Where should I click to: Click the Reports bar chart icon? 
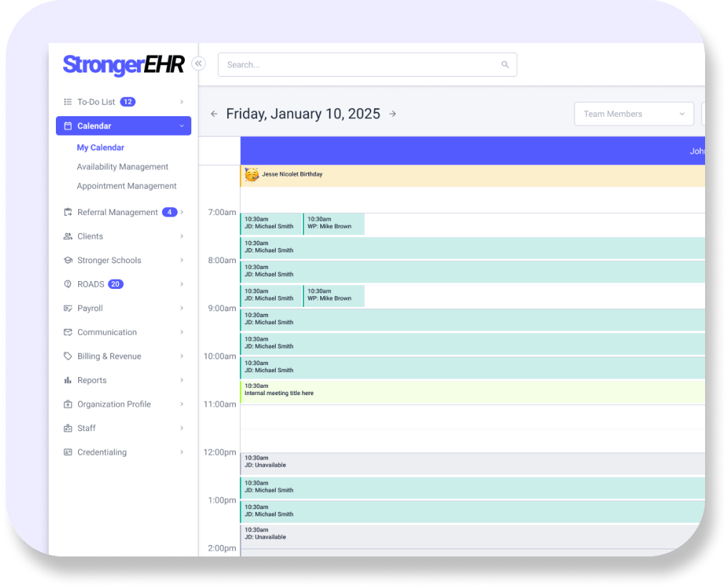click(68, 380)
